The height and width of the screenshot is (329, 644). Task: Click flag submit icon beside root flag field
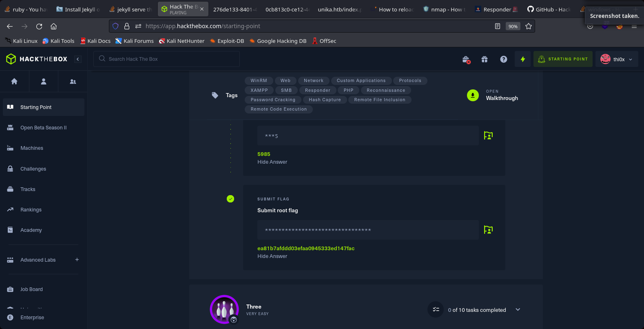[x=488, y=230]
